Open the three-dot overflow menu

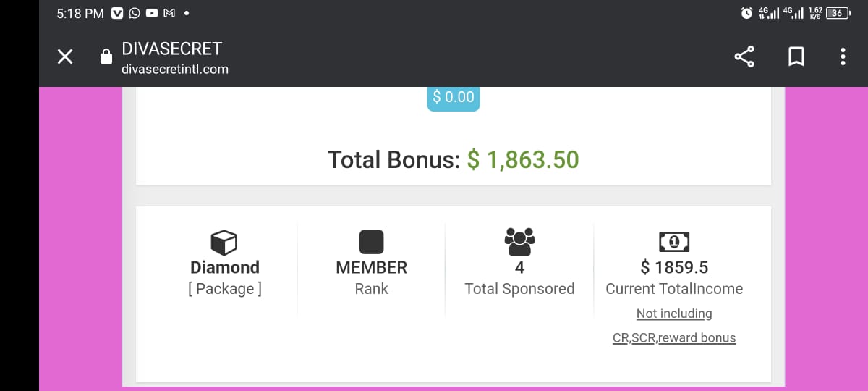click(843, 57)
